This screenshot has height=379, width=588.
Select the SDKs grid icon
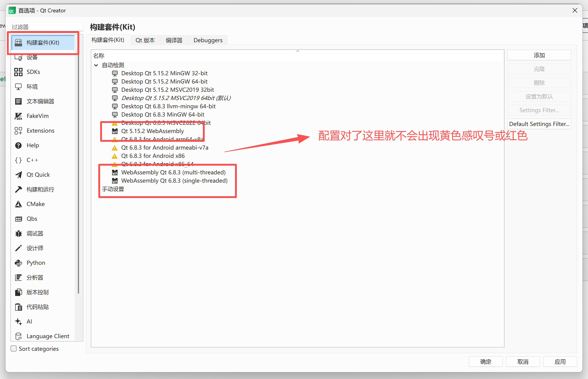[x=18, y=72]
